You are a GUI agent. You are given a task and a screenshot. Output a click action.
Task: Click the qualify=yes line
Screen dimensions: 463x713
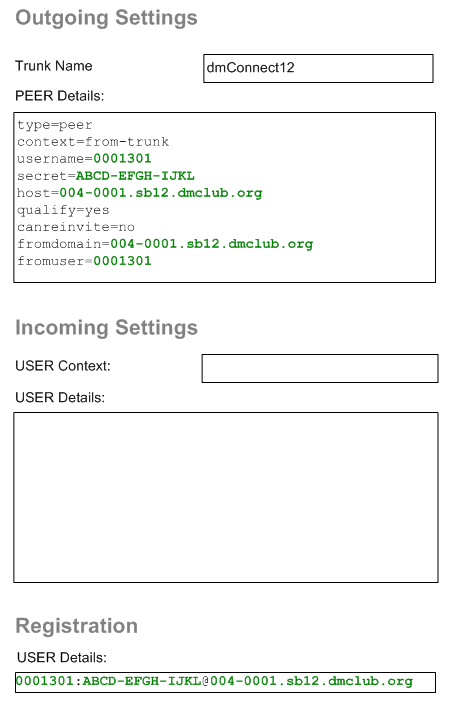(x=63, y=210)
